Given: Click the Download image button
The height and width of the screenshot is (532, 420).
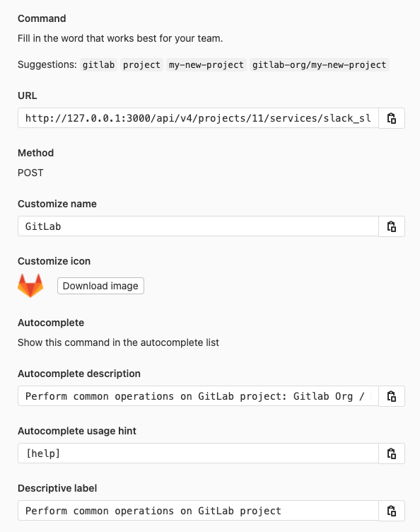Looking at the screenshot, I should pos(100,286).
